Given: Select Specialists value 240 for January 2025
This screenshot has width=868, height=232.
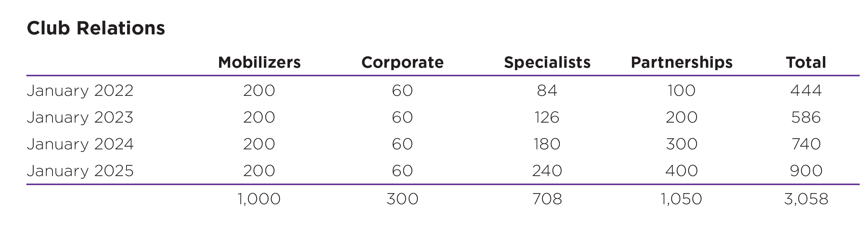Looking at the screenshot, I should click(547, 171).
